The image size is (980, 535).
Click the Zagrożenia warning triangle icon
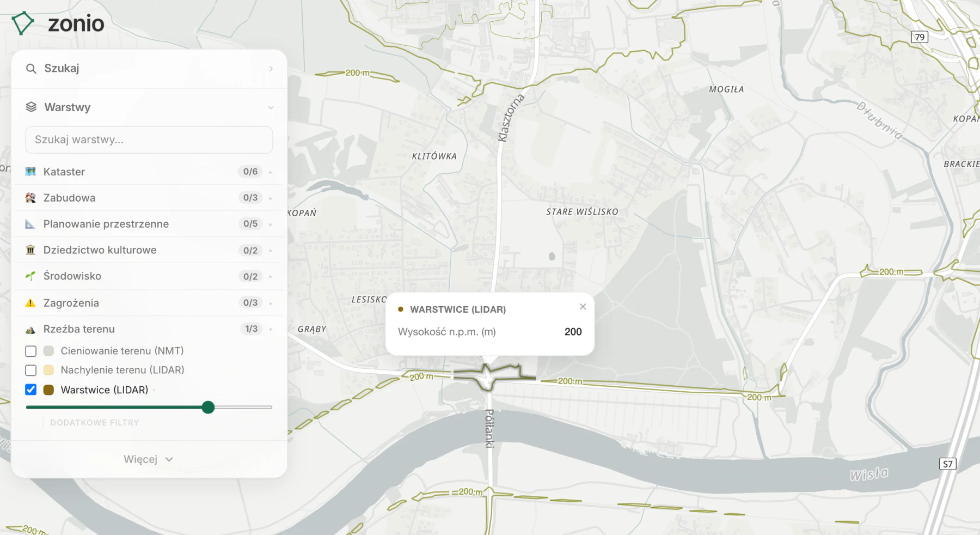coord(30,303)
